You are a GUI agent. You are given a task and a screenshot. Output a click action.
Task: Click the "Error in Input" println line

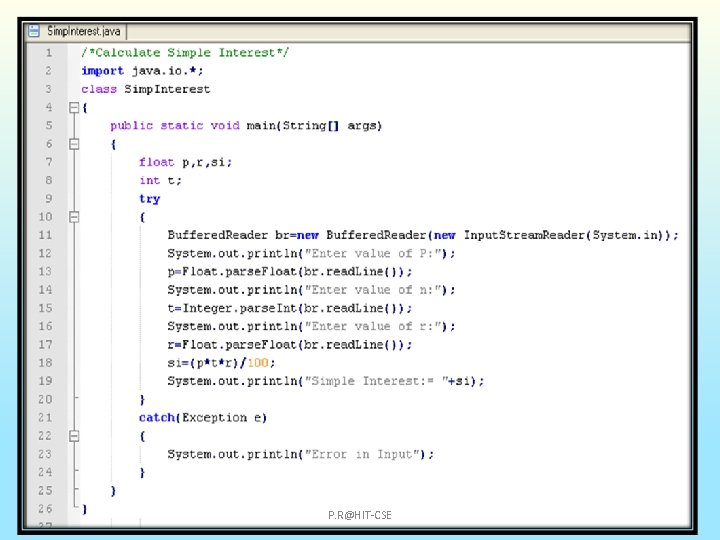(301, 455)
